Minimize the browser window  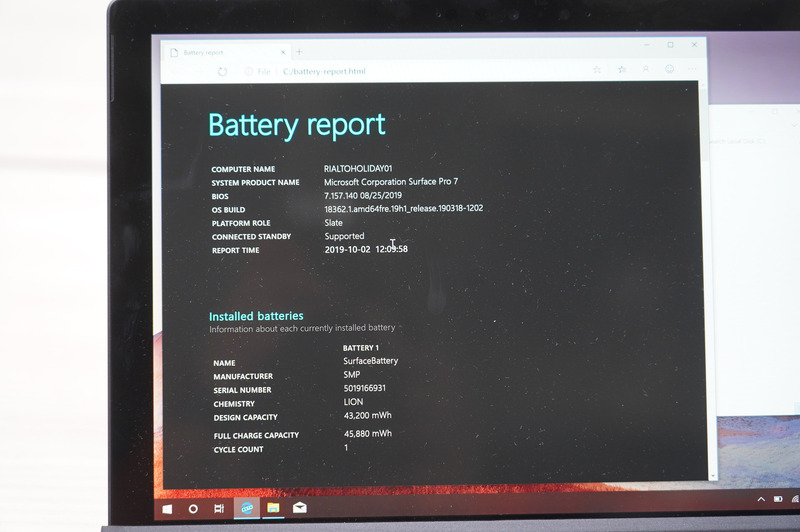646,45
